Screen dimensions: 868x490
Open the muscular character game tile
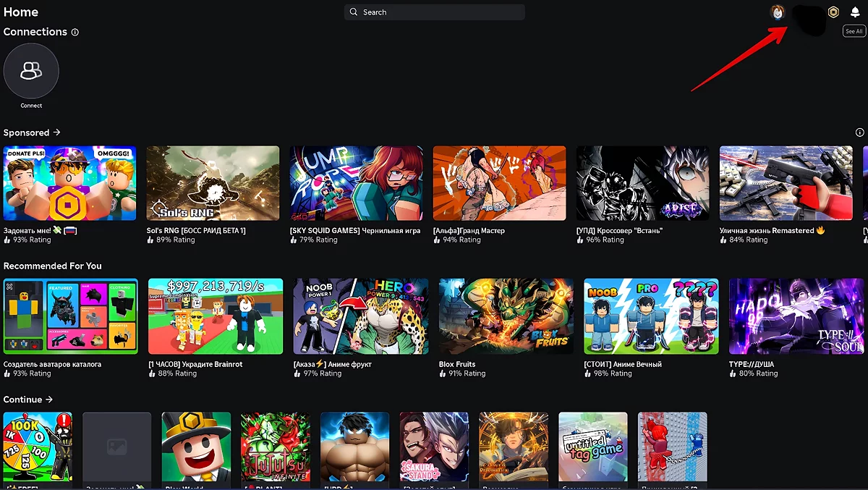click(x=355, y=447)
